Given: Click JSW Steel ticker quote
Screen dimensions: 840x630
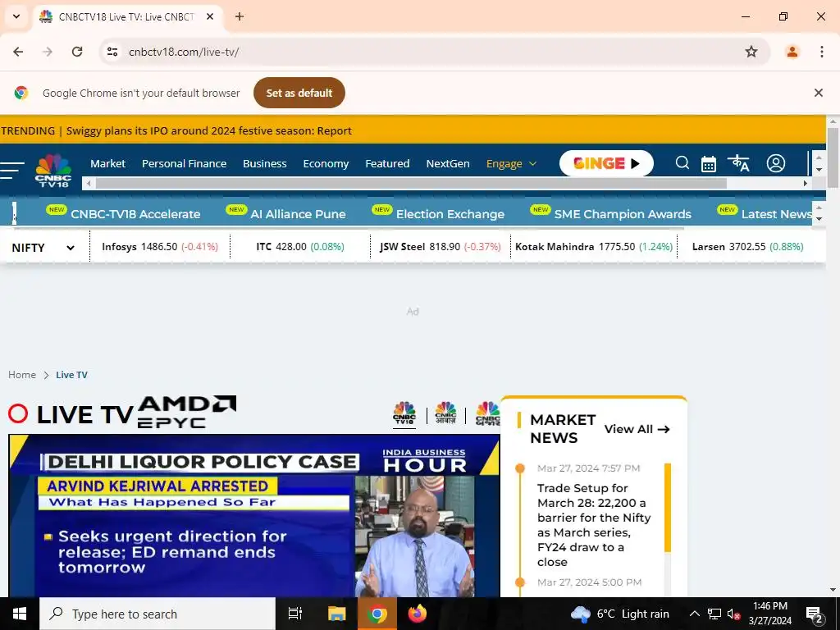Looking at the screenshot, I should [x=440, y=246].
